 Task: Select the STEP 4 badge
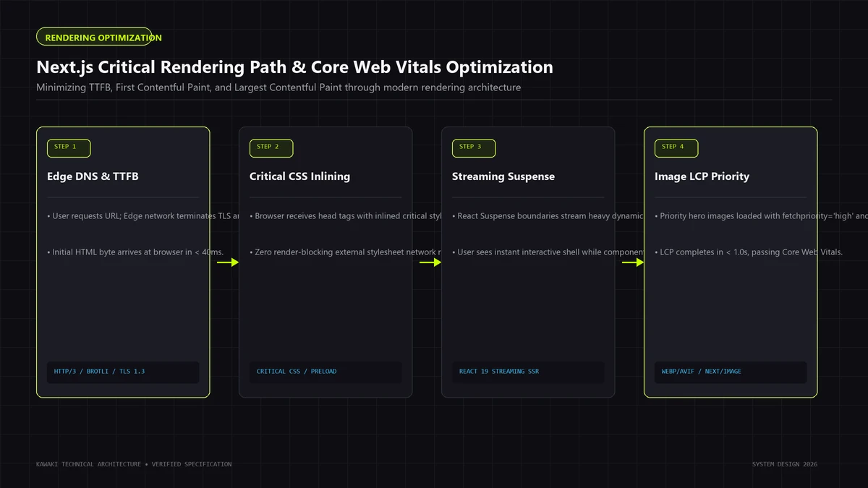(x=676, y=148)
